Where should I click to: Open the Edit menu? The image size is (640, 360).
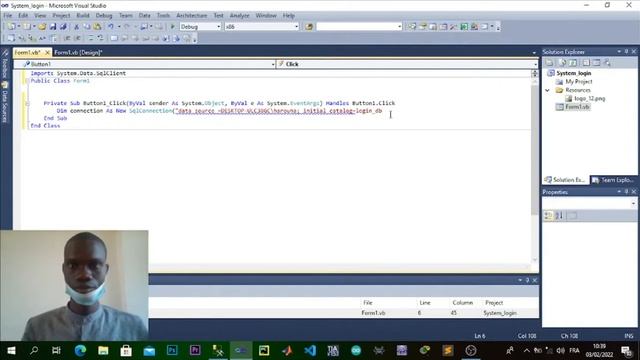[x=23, y=16]
